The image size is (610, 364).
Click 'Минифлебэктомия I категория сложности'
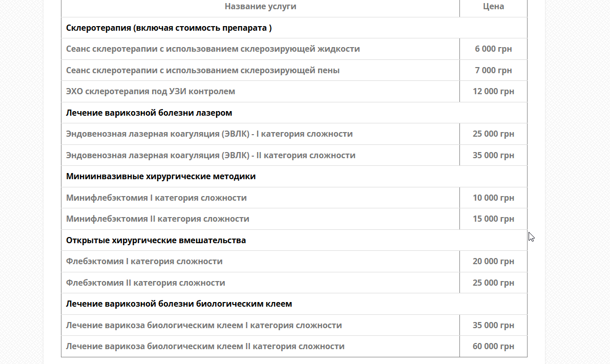(x=156, y=198)
